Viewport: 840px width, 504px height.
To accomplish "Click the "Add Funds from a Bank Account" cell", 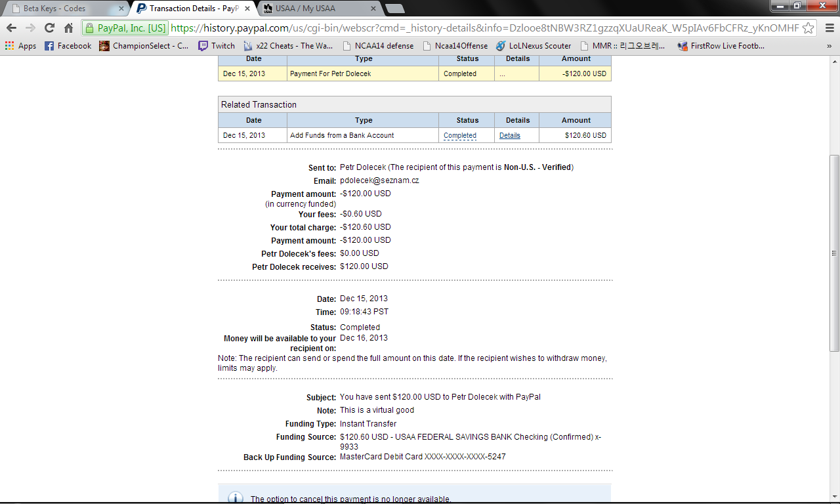I will coord(363,135).
